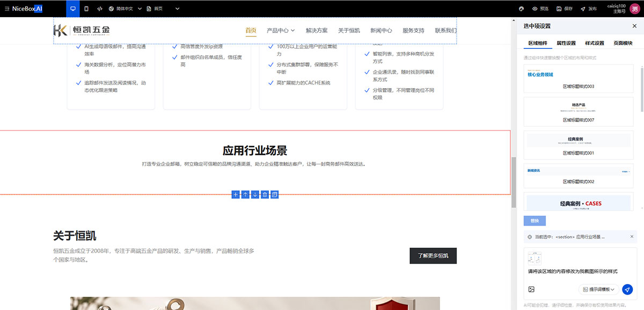Switch to the 页面模块 tab
The width and height of the screenshot is (644, 310).
tap(623, 43)
